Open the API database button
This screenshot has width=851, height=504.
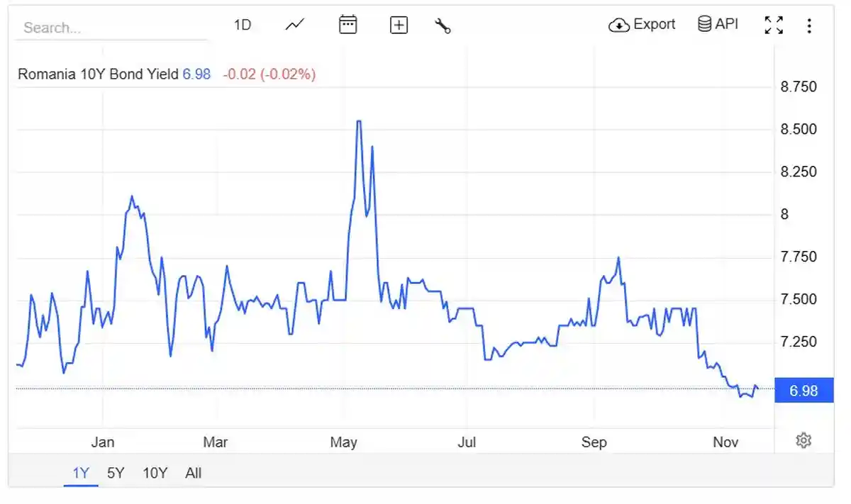coord(718,25)
